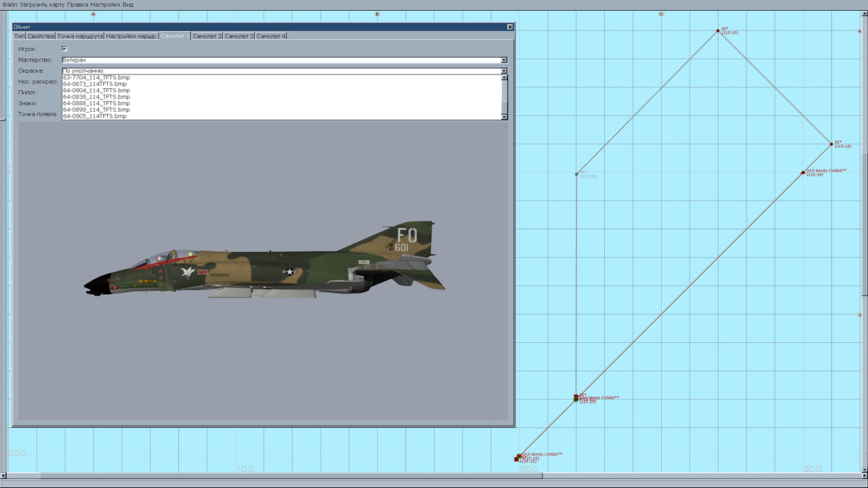Collapse the Окраска dropdown list
868x488 pixels.
coord(504,70)
